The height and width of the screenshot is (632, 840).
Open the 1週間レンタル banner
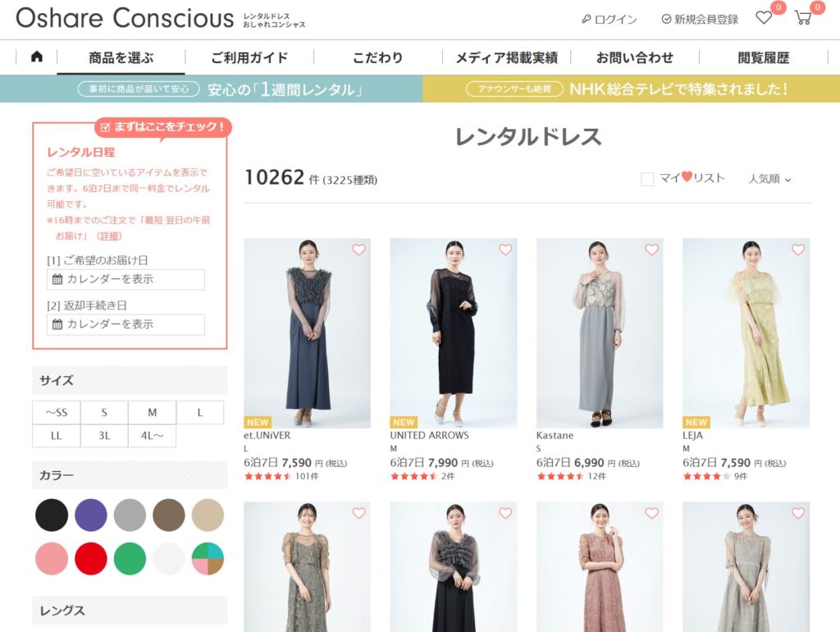coord(211,89)
